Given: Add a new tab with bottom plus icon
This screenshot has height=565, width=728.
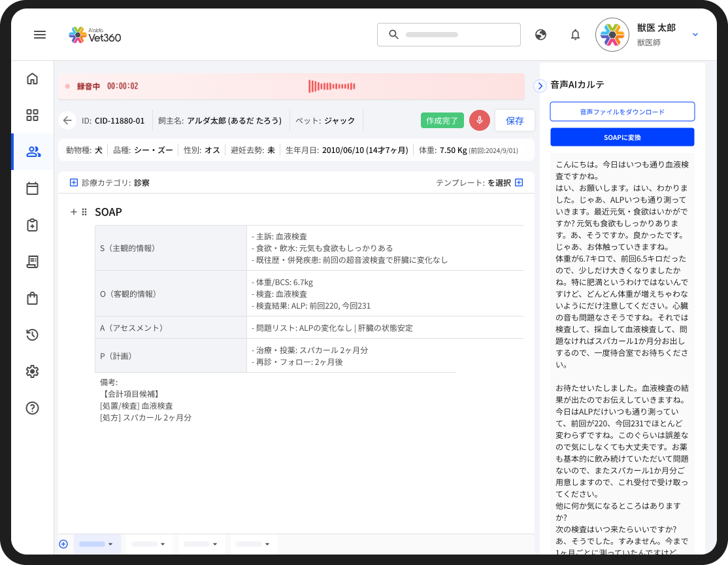Looking at the screenshot, I should [63, 543].
